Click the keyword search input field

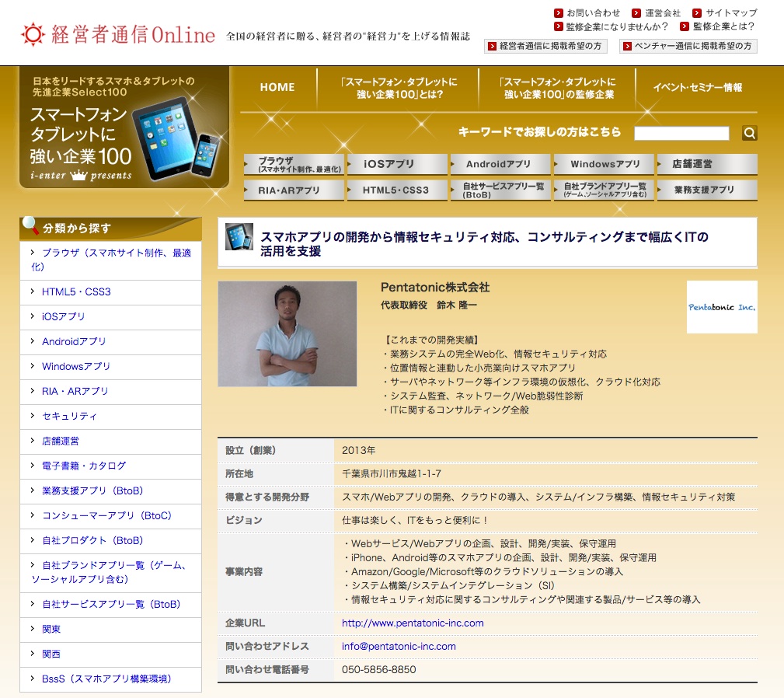tap(681, 133)
